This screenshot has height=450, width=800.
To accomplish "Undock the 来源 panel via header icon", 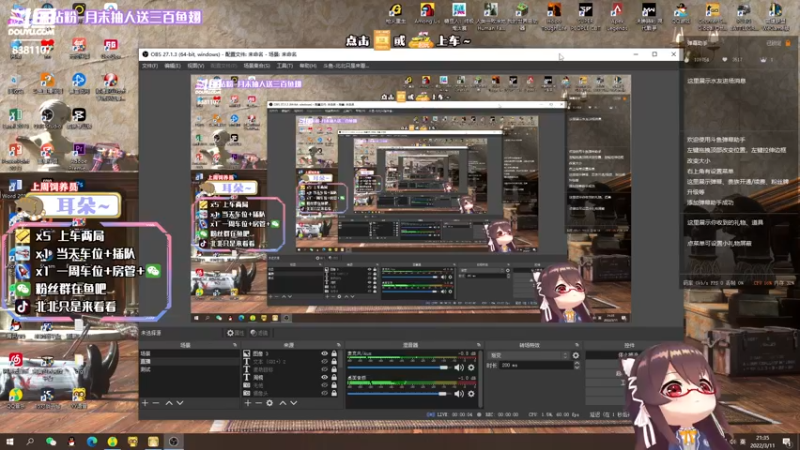I will (338, 345).
